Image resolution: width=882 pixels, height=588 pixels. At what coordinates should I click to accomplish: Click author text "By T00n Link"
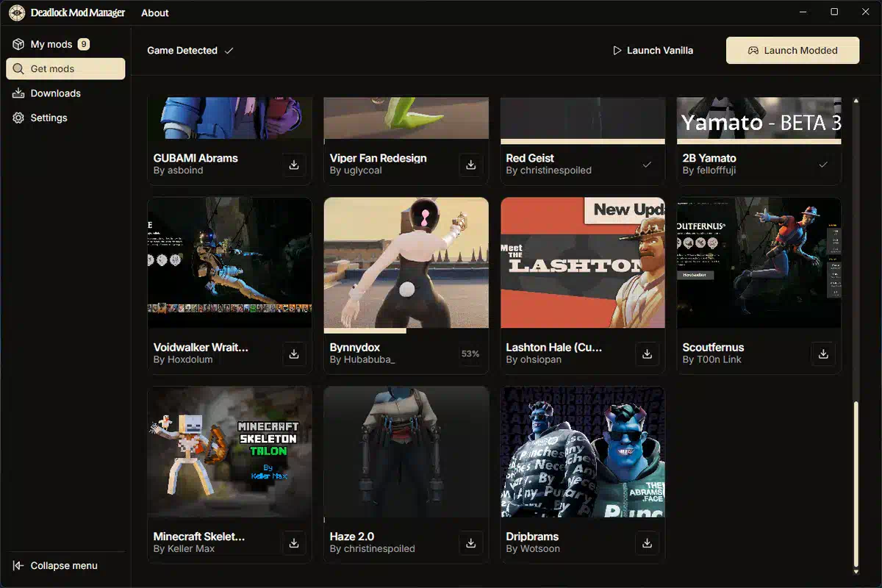(x=711, y=359)
